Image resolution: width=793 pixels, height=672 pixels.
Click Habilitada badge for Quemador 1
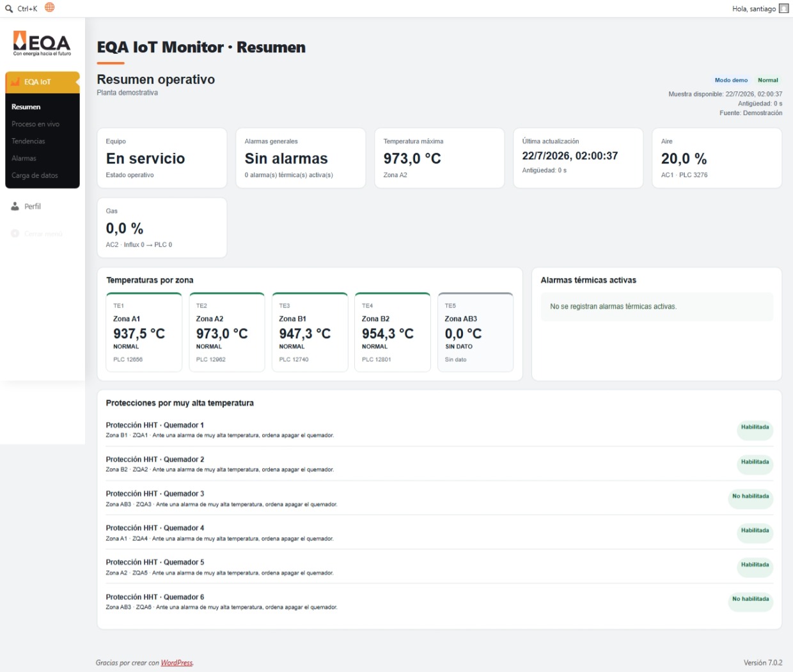pyautogui.click(x=755, y=427)
